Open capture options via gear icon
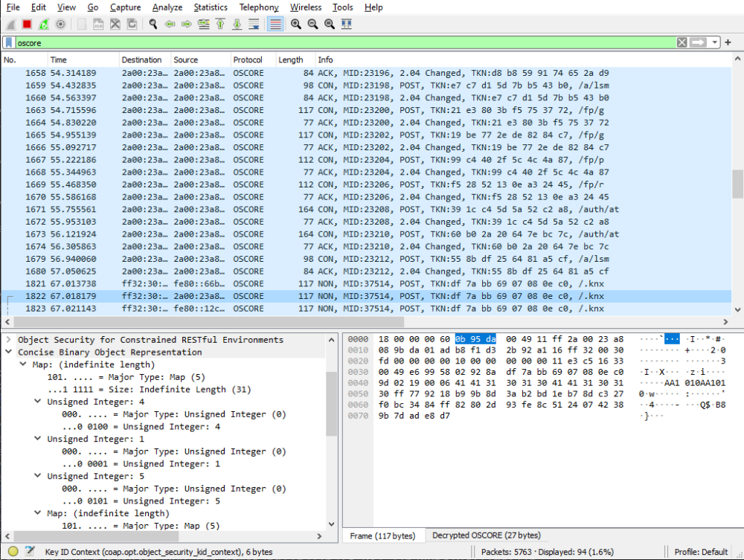 point(60,24)
